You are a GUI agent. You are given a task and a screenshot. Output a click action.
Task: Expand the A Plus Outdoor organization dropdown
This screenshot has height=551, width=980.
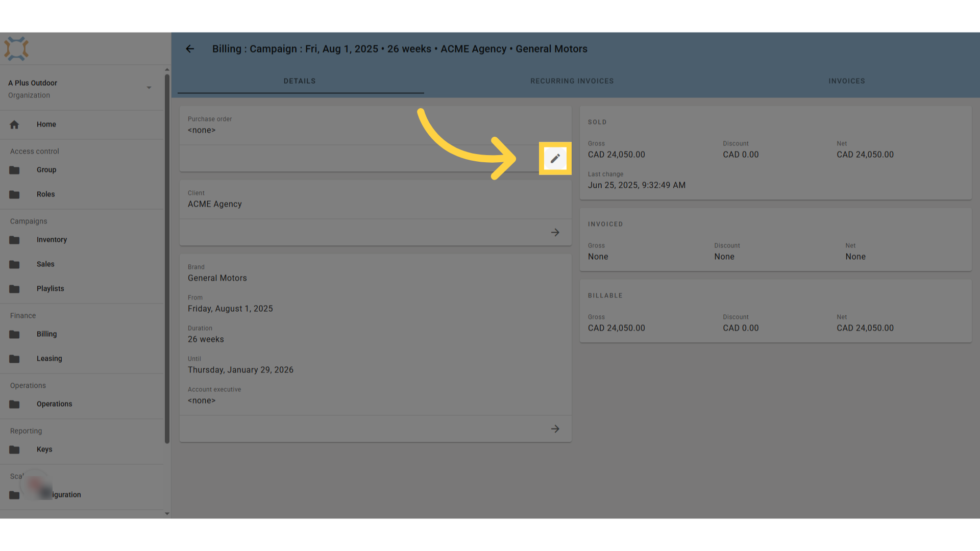(149, 88)
